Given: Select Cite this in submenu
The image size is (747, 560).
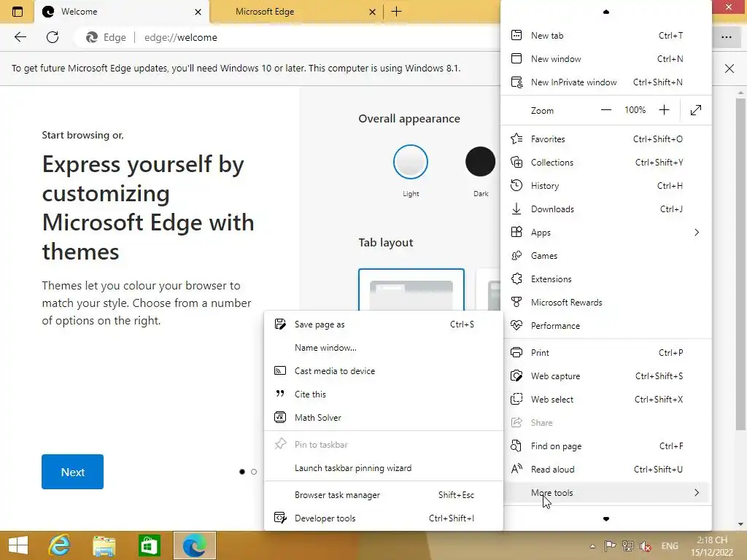Looking at the screenshot, I should pyautogui.click(x=384, y=394).
